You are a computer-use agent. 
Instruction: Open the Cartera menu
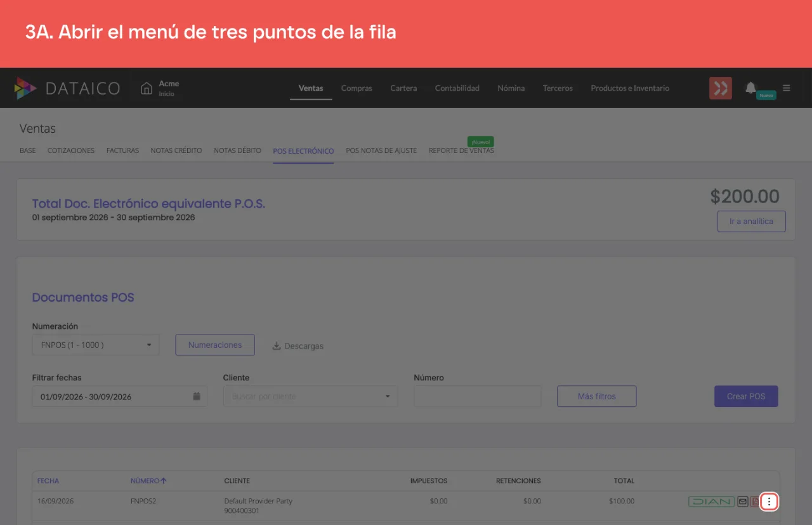(403, 88)
